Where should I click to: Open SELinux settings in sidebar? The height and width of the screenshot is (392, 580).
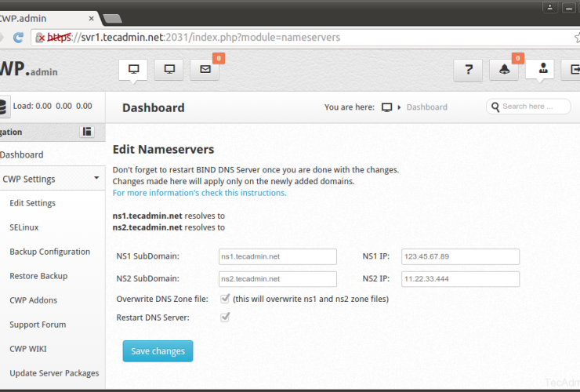click(24, 227)
